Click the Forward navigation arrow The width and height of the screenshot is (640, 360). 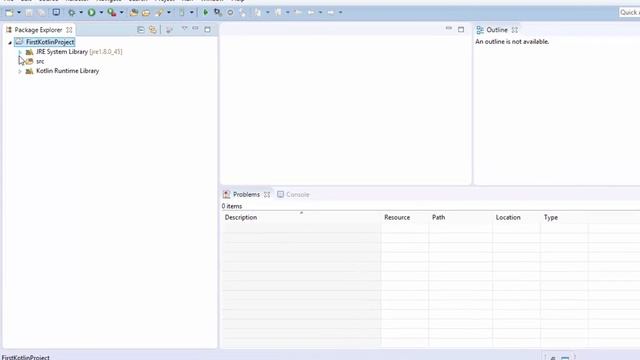(x=331, y=13)
